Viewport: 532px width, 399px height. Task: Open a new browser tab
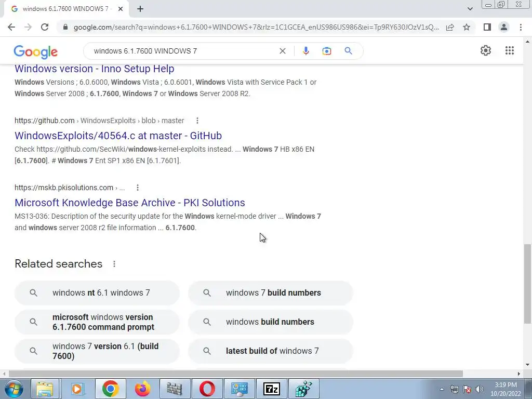click(140, 9)
